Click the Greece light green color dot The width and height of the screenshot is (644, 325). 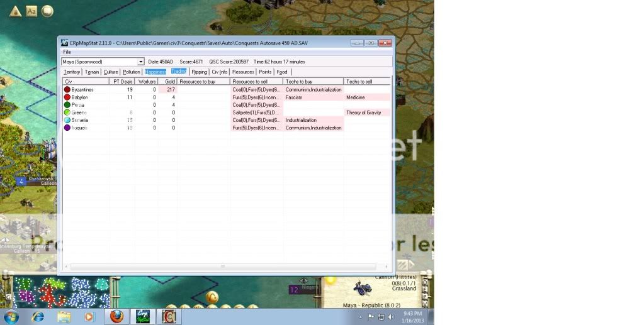[x=67, y=113]
